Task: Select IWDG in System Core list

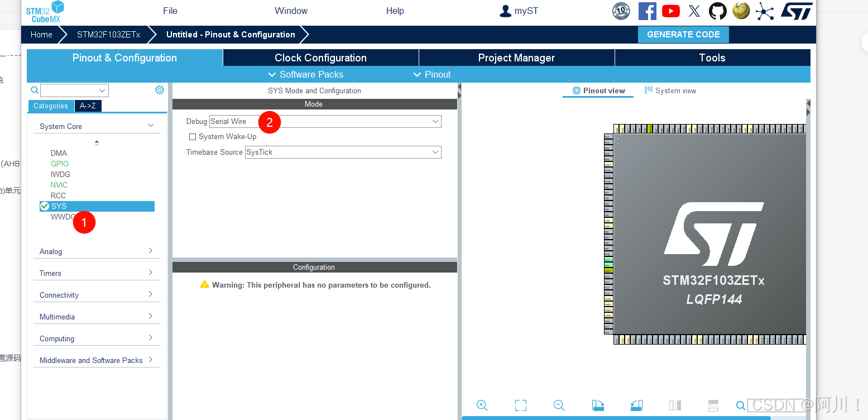Action: (x=60, y=174)
